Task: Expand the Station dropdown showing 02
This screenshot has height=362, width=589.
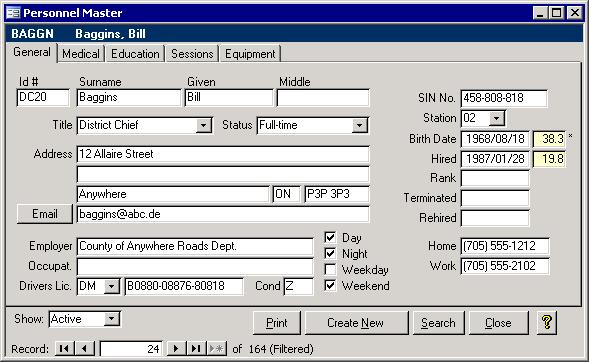Action: click(496, 118)
